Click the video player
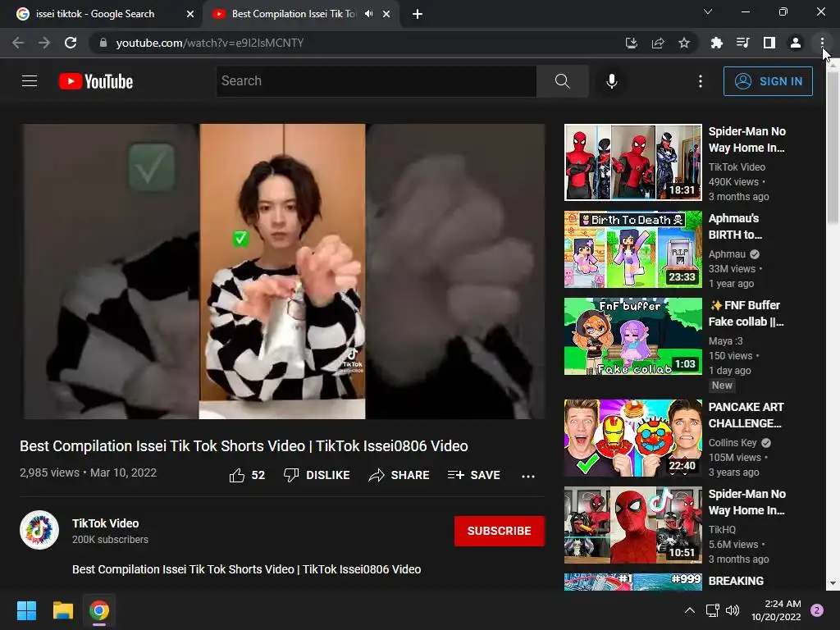 283,272
